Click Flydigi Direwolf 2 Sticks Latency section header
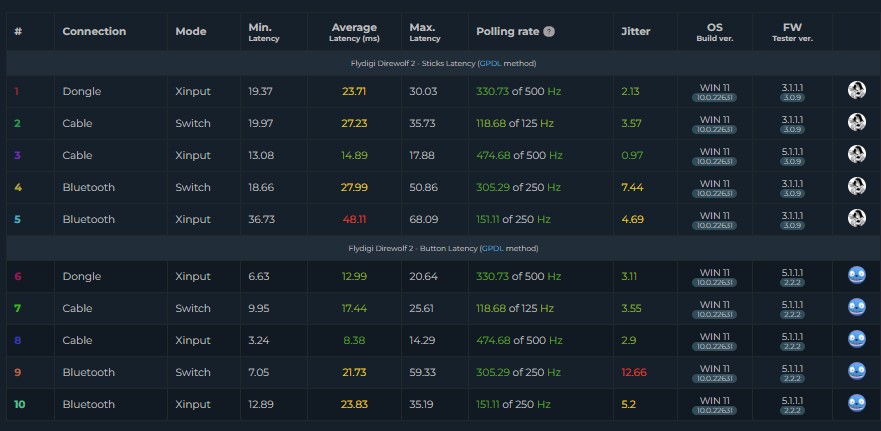Viewport: 881px width, 431px height. (x=443, y=63)
